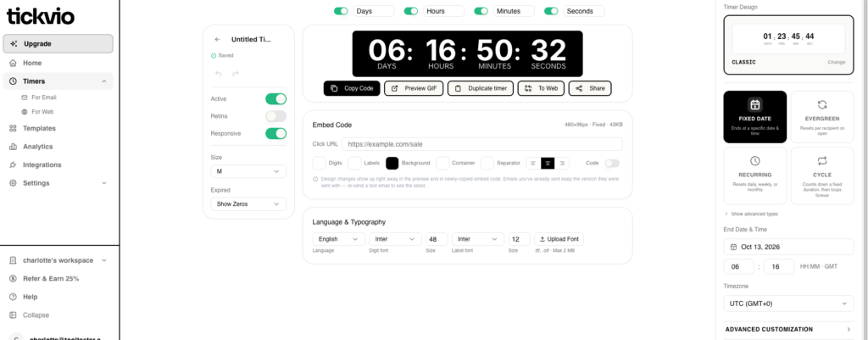Click the workspace building icon
868x340 pixels.
coord(13,260)
